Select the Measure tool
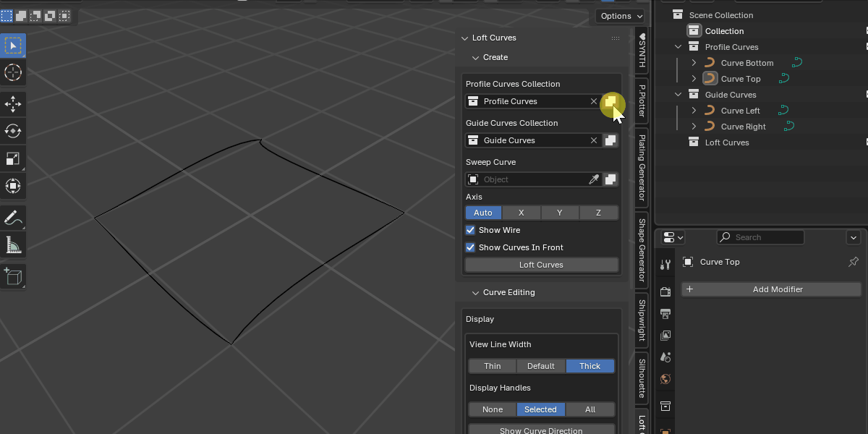 [13, 244]
